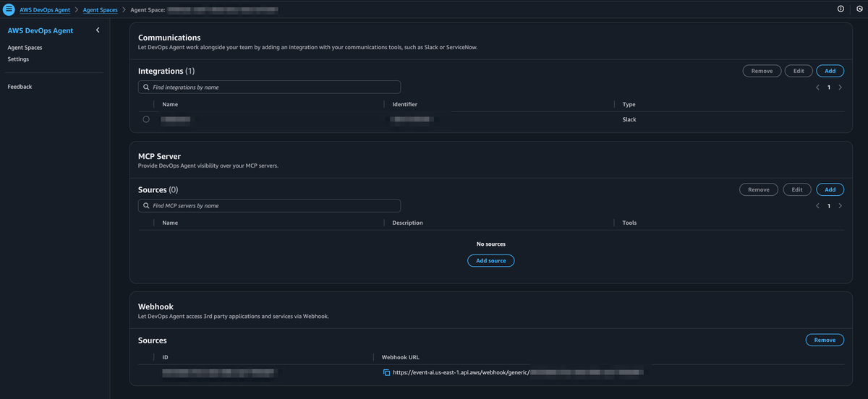Go to AWS DevOps Agent breadcrumb link
Image resolution: width=868 pixels, height=399 pixels.
[45, 10]
